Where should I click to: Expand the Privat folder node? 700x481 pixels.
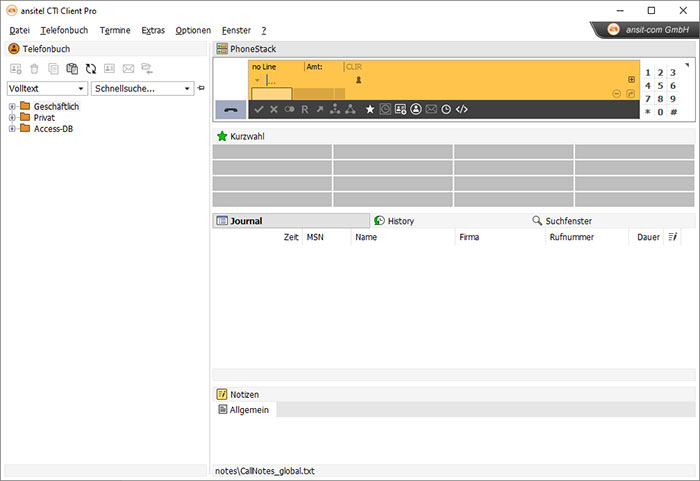12,117
